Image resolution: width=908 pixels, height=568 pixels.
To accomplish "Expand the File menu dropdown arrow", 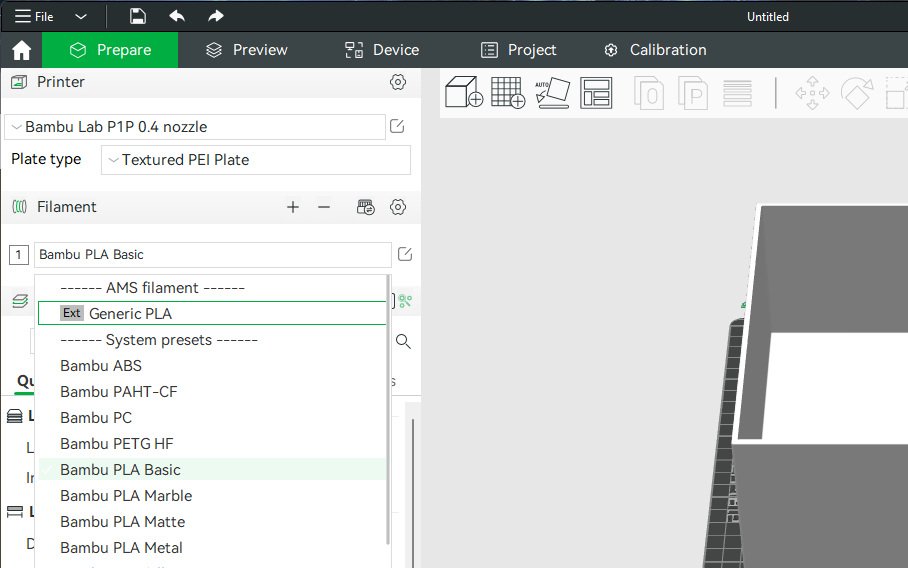I will pyautogui.click(x=81, y=16).
